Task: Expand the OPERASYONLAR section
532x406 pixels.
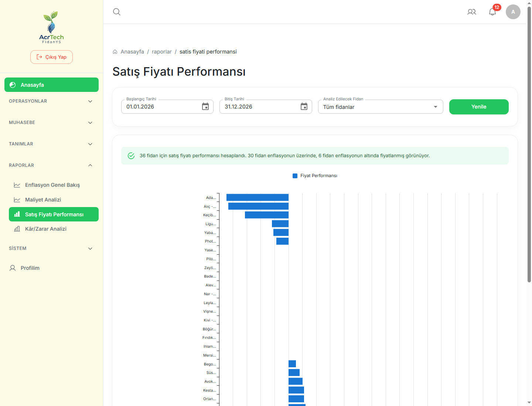Action: click(x=51, y=101)
